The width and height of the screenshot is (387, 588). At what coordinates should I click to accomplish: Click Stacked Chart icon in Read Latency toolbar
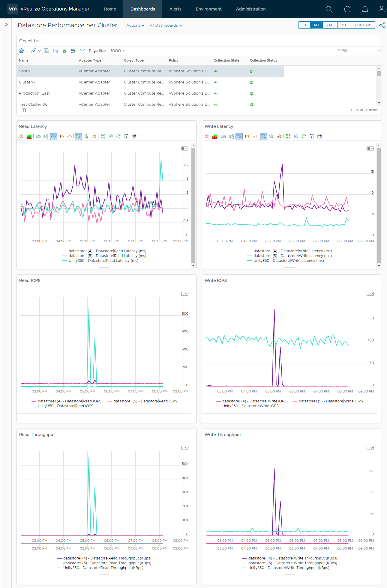[29, 136]
